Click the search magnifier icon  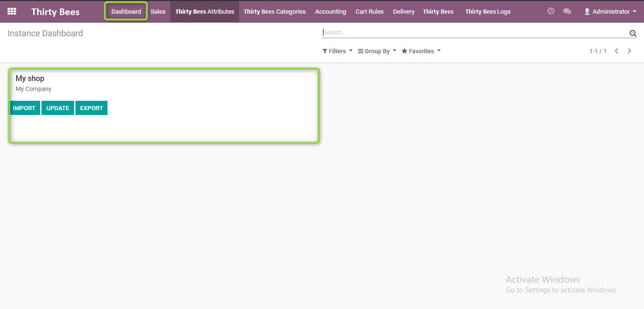click(633, 33)
